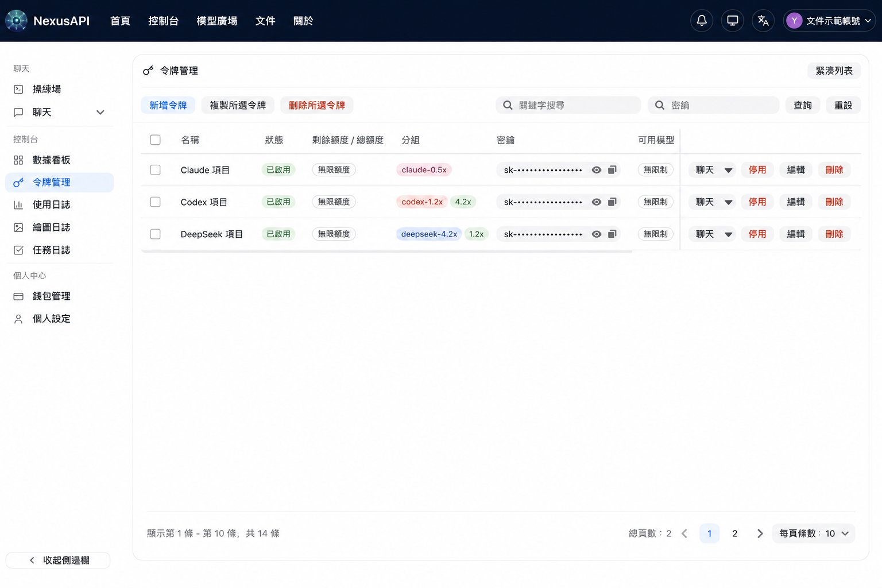
Task: Open the 每頁條數 page size dropdown
Action: click(x=814, y=533)
